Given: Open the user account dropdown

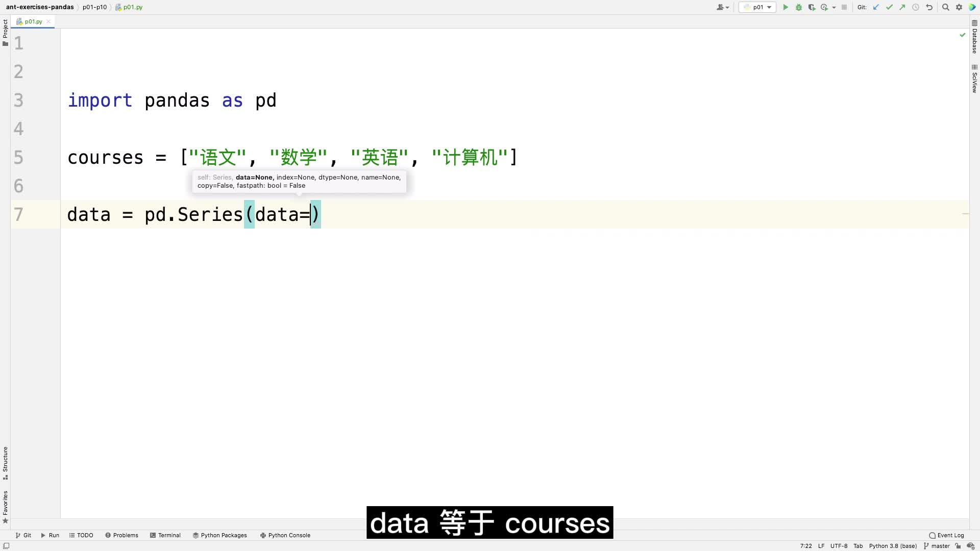Looking at the screenshot, I should 722,7.
